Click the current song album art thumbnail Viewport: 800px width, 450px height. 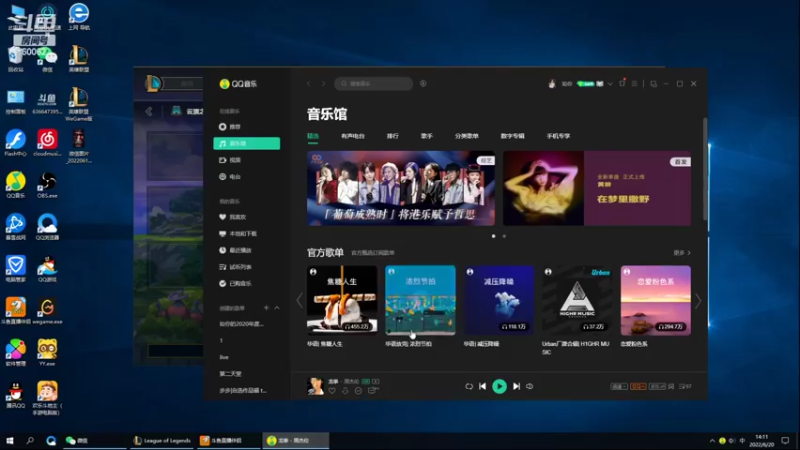[x=315, y=386]
